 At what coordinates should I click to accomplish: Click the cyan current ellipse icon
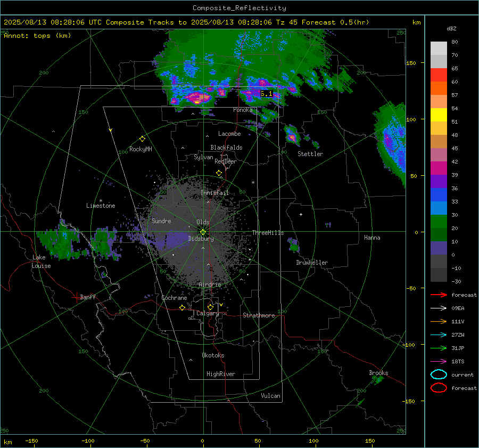[439, 374]
